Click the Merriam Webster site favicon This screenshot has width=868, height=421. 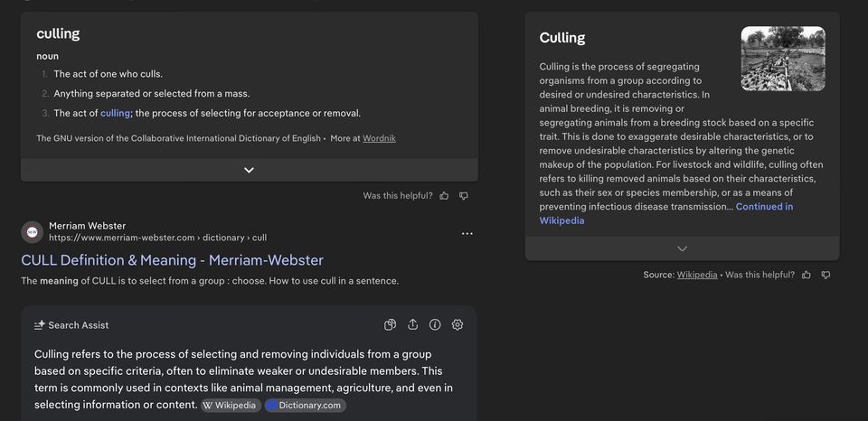pyautogui.click(x=33, y=232)
